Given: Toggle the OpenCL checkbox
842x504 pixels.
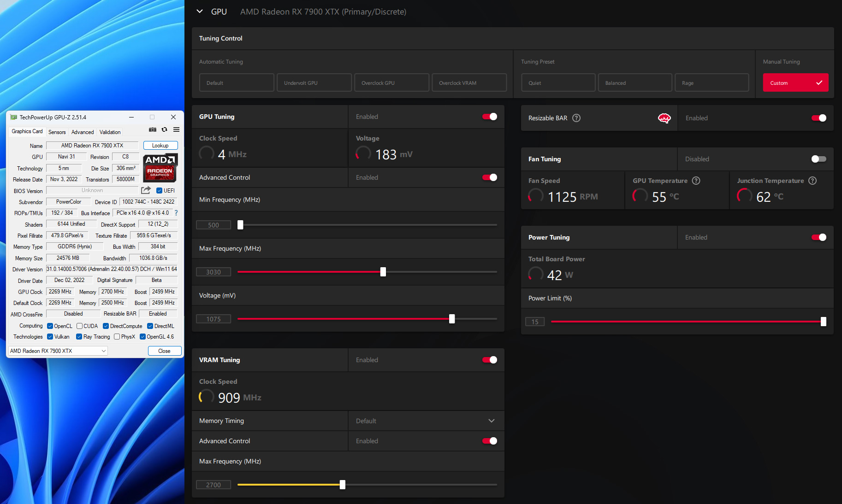Looking at the screenshot, I should pyautogui.click(x=50, y=326).
